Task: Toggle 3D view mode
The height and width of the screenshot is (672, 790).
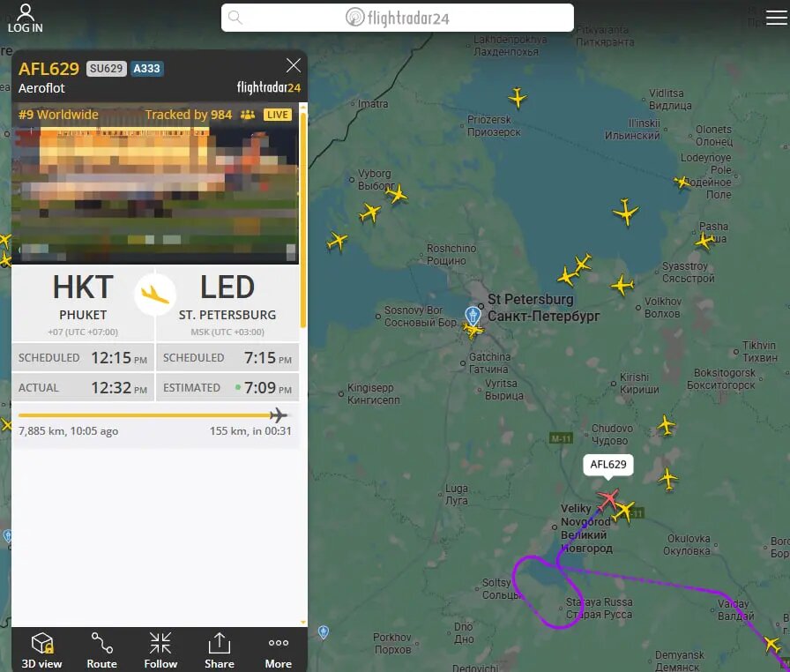Action: tap(41, 648)
